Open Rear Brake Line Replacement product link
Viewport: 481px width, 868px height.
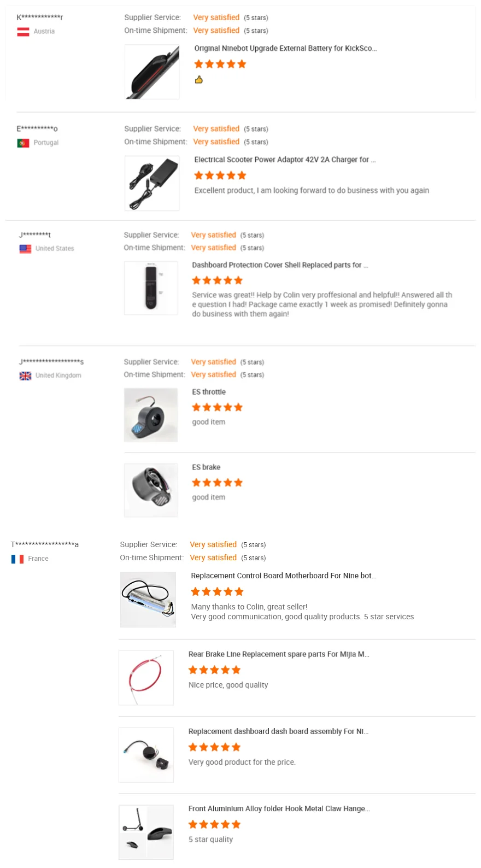click(x=279, y=654)
